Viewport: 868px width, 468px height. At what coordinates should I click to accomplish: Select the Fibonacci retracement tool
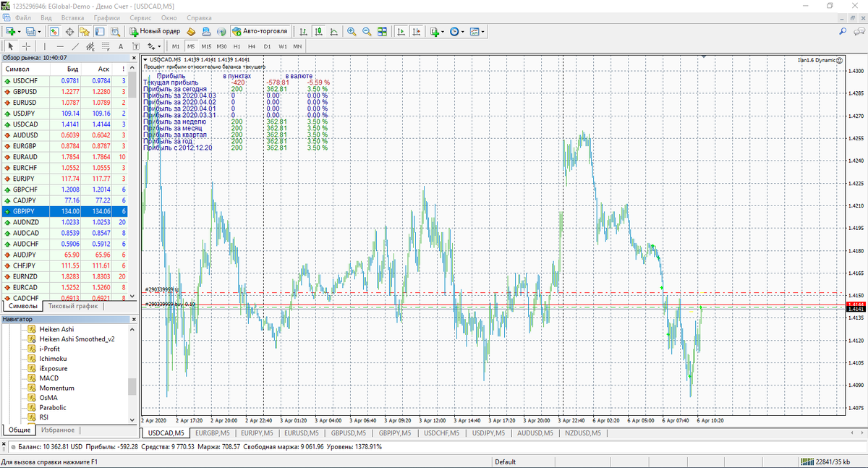(x=106, y=46)
